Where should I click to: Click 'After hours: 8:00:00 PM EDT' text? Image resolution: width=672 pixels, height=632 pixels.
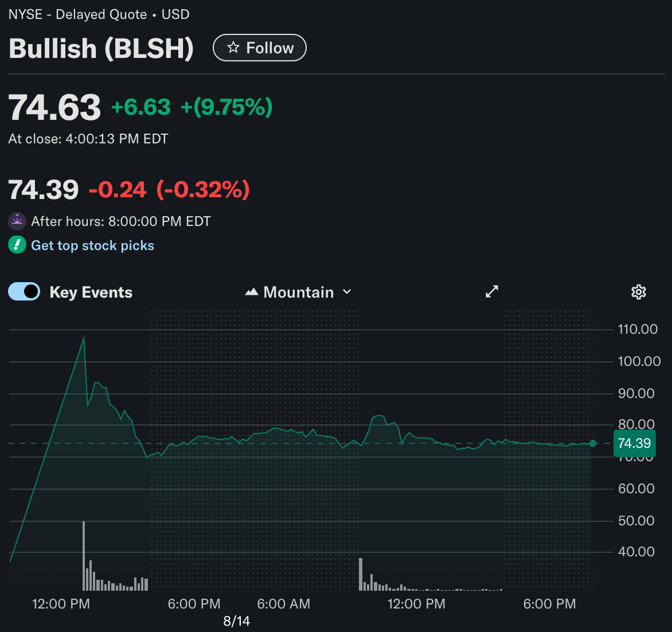(121, 221)
